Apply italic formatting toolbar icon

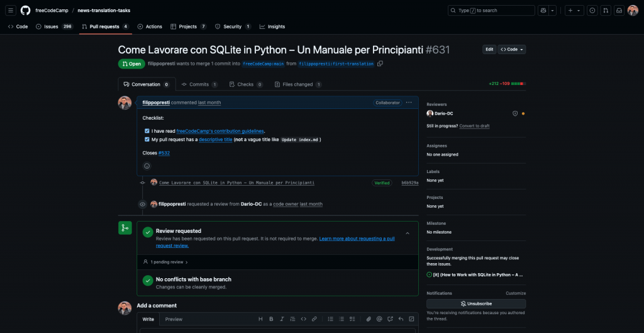click(x=282, y=319)
